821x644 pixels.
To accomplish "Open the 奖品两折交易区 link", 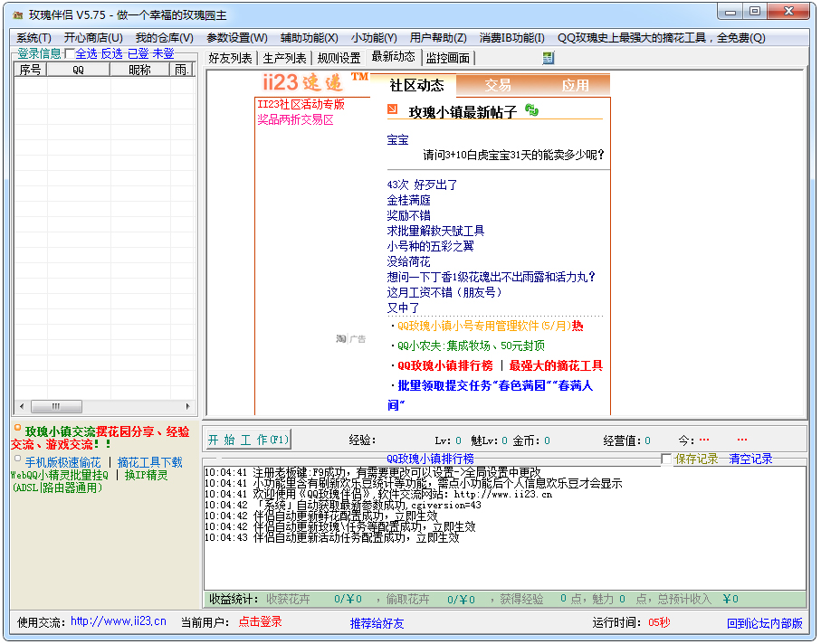I will click(x=295, y=119).
